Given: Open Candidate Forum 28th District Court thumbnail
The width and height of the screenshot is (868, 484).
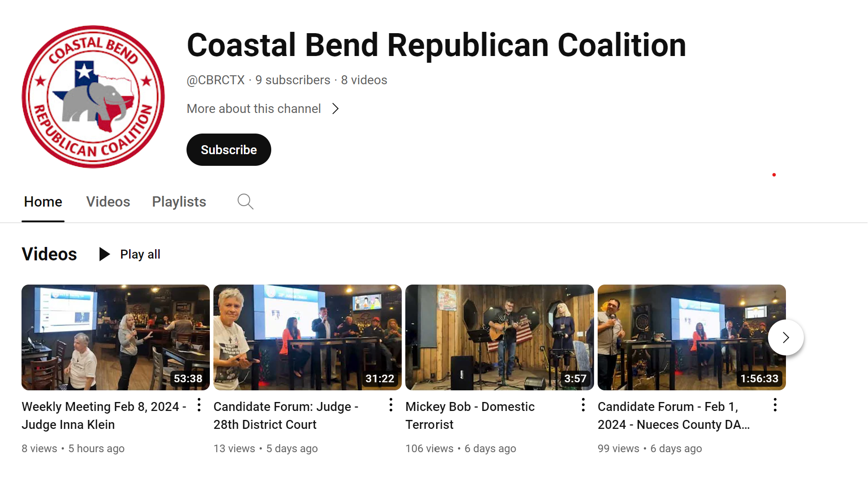Looking at the screenshot, I should (x=308, y=337).
